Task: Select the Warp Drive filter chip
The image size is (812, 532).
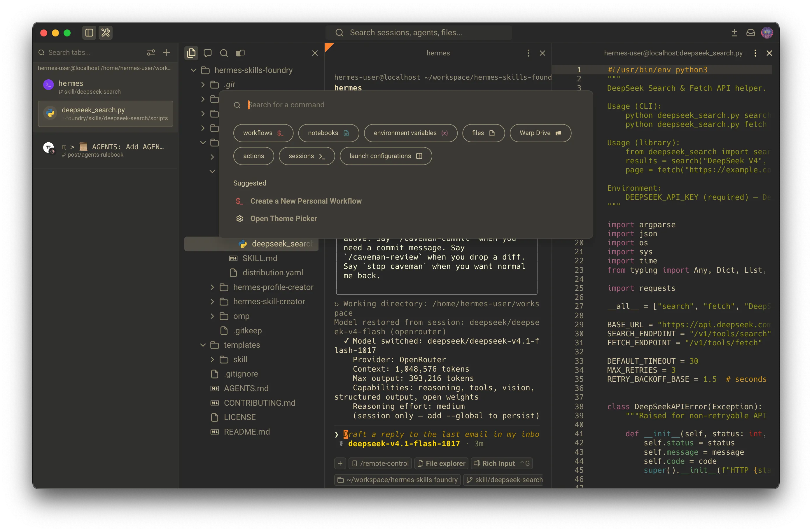Action: pos(540,133)
